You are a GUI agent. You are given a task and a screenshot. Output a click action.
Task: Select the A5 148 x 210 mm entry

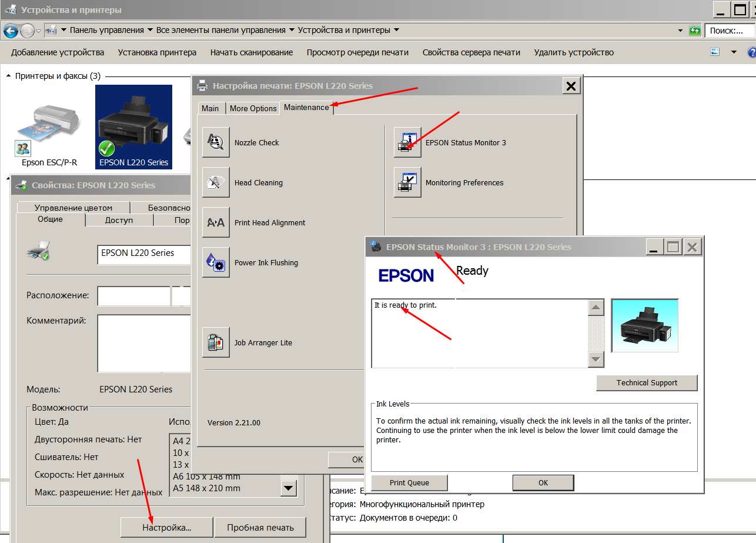point(206,488)
